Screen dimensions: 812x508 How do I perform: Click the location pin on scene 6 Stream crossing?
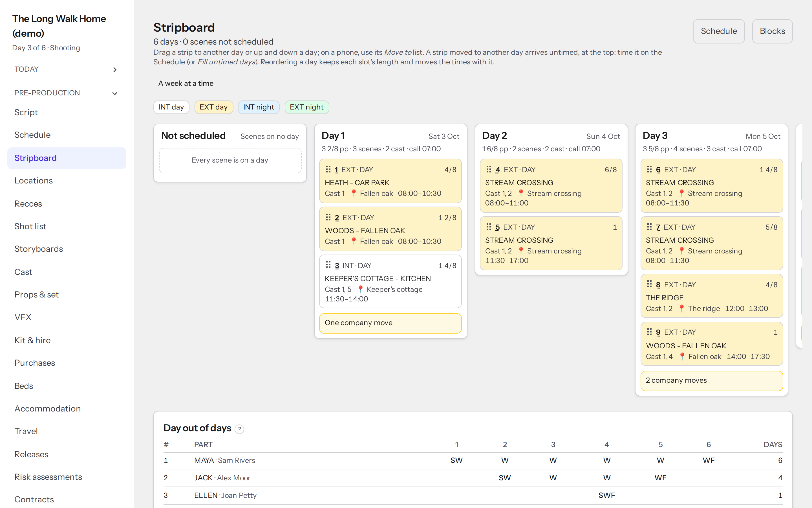tap(681, 193)
